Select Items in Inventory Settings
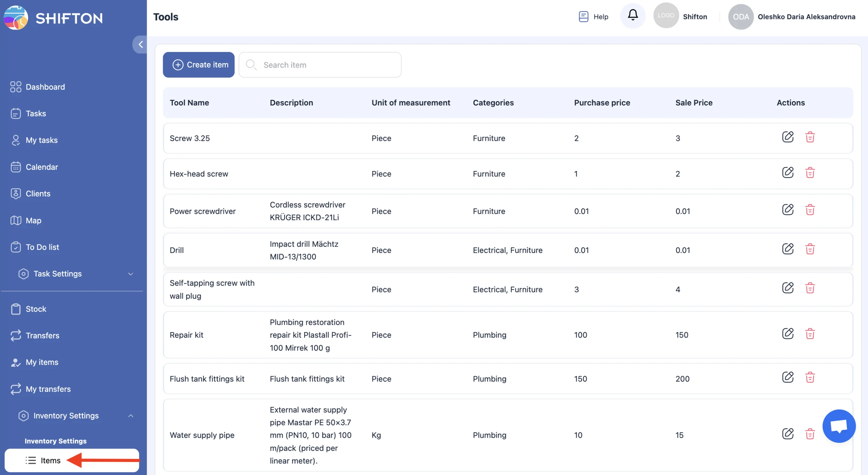This screenshot has height=475, width=868. 50,460
